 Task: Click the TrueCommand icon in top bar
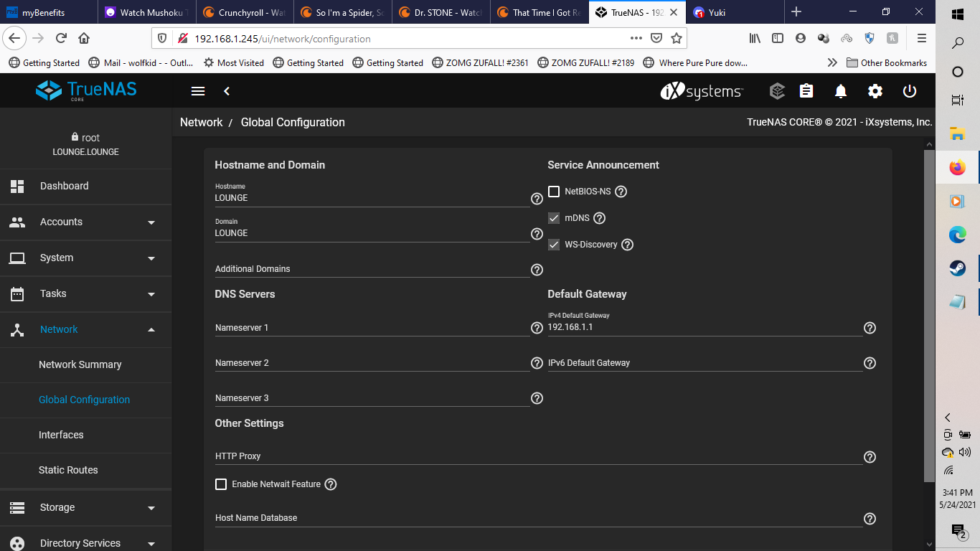coord(777,91)
